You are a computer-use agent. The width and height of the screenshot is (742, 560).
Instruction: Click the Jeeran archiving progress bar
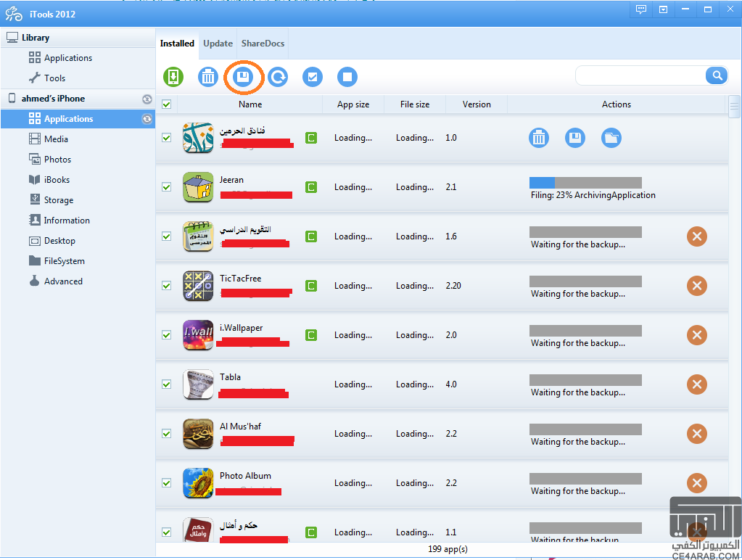tap(585, 183)
